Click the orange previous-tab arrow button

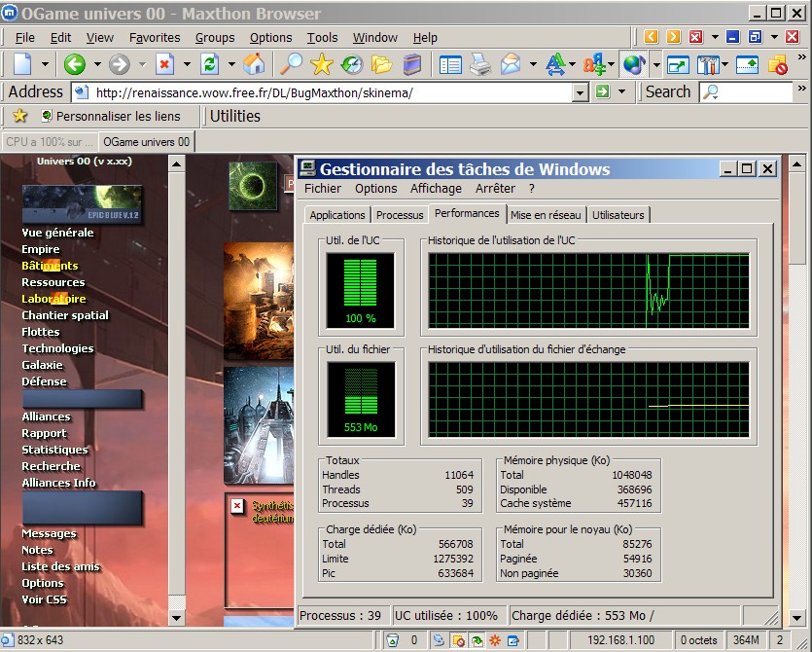coord(651,37)
